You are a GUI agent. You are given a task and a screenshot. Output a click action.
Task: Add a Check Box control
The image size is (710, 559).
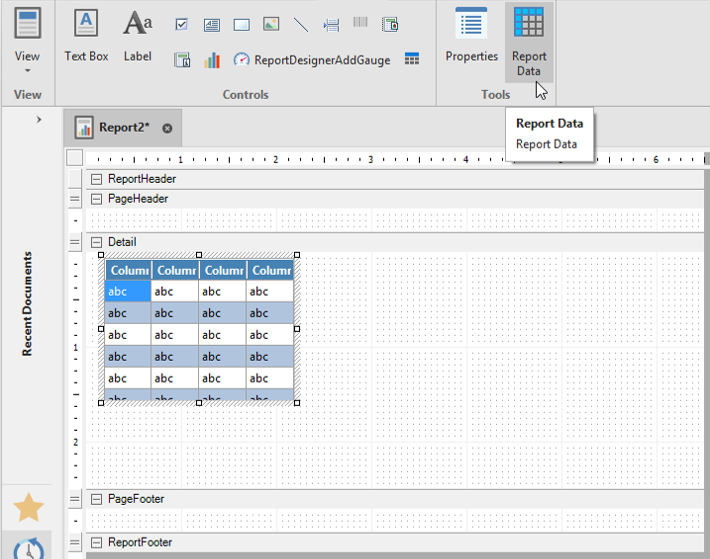[182, 24]
